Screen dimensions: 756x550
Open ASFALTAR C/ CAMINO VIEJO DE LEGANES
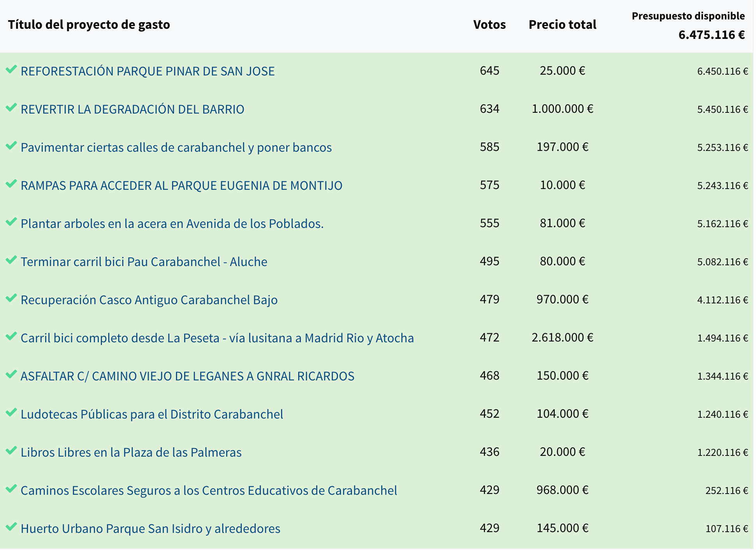point(187,376)
